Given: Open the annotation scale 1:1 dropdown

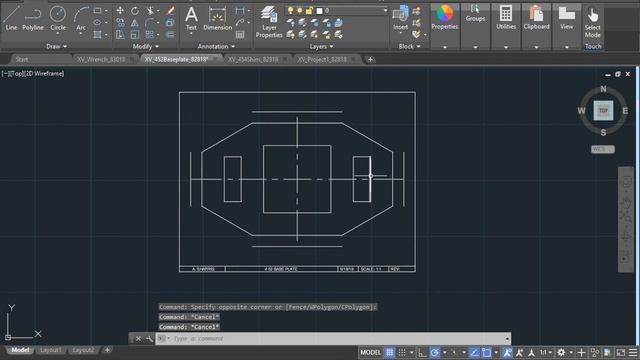Looking at the screenshot, I should (546, 352).
